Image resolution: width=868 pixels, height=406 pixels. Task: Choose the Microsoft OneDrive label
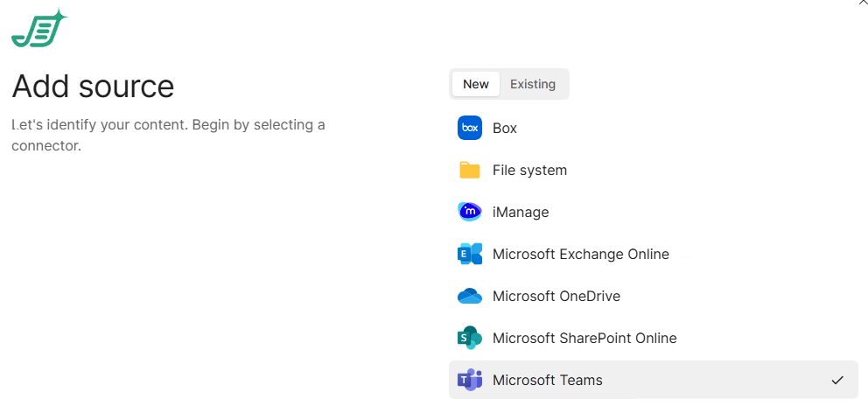pyautogui.click(x=556, y=296)
